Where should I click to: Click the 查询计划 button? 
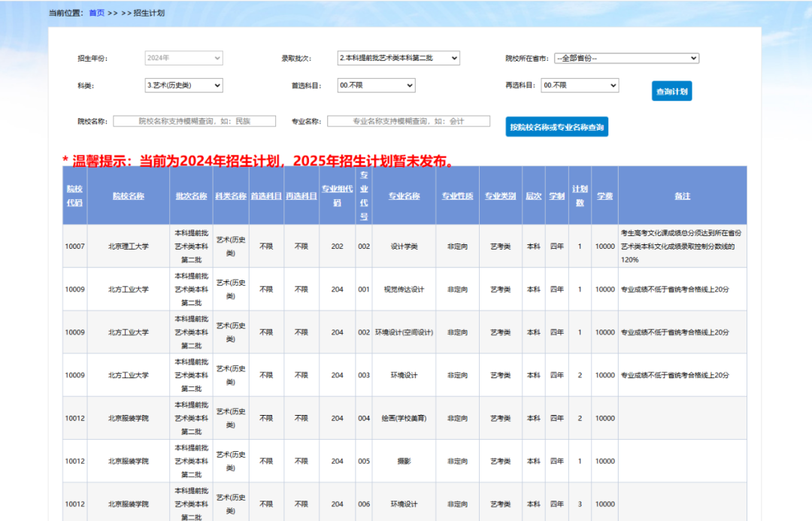point(671,91)
